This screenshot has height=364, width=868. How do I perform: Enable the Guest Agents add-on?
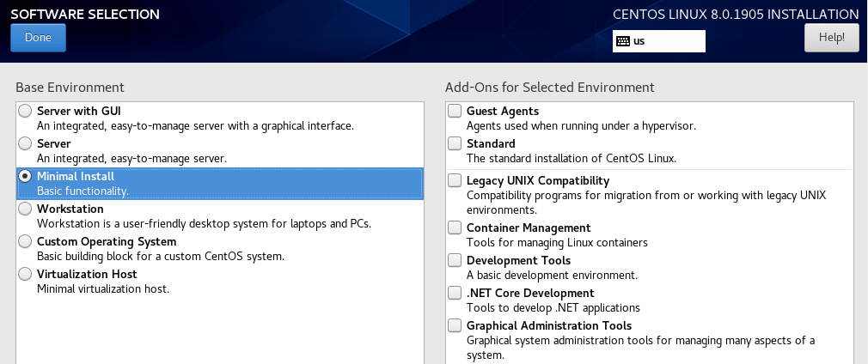pyautogui.click(x=455, y=111)
